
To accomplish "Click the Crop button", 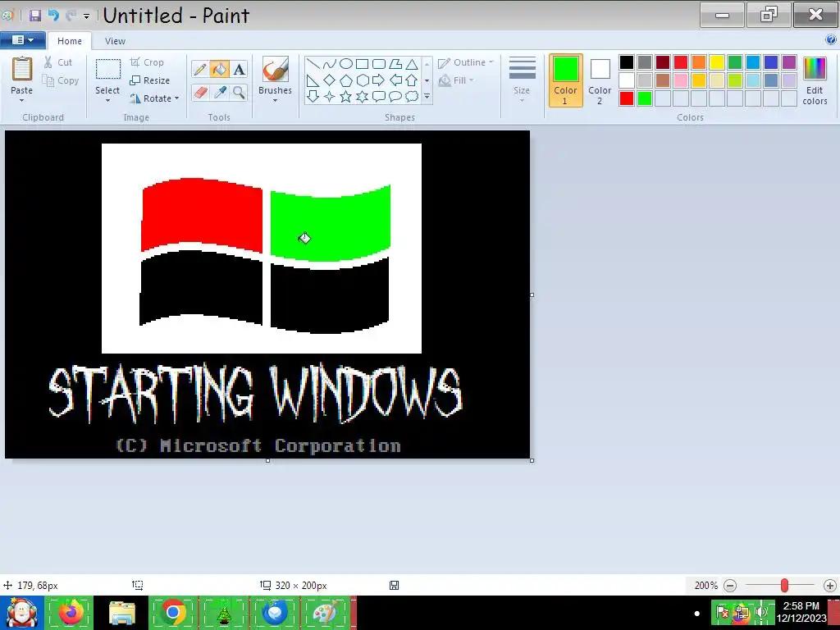I will coord(147,62).
